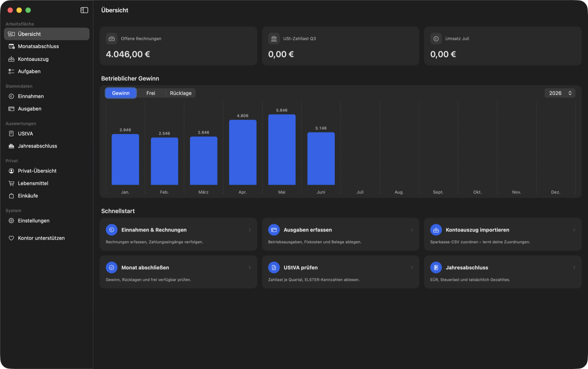Click the USt-Zahllast Q3 bank icon
The width and height of the screenshot is (588, 369).
(x=274, y=38)
